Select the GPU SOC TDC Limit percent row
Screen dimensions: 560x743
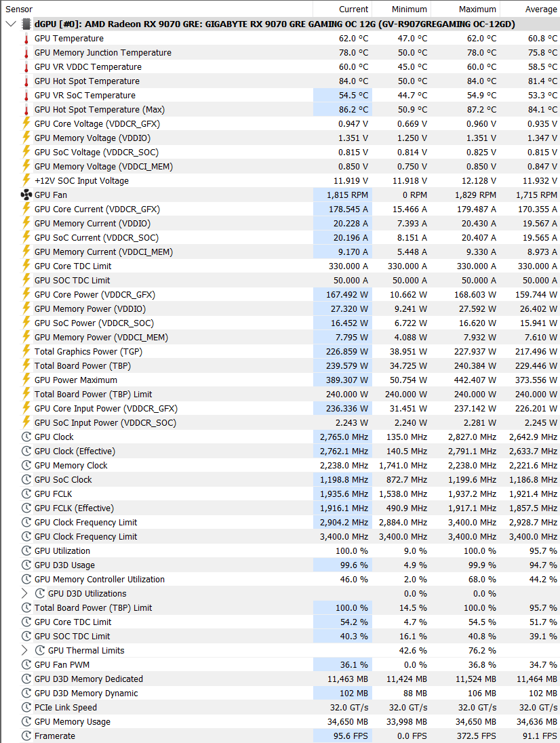coord(280,636)
